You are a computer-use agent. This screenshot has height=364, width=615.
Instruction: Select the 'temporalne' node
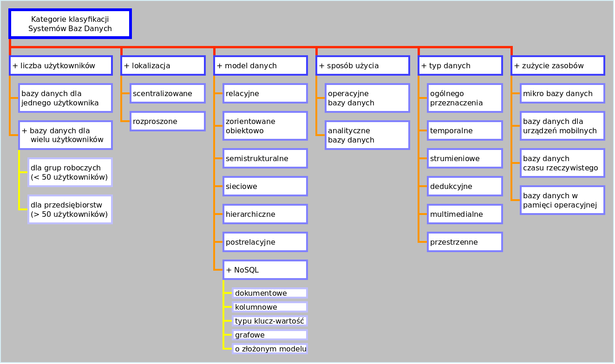tap(465, 130)
